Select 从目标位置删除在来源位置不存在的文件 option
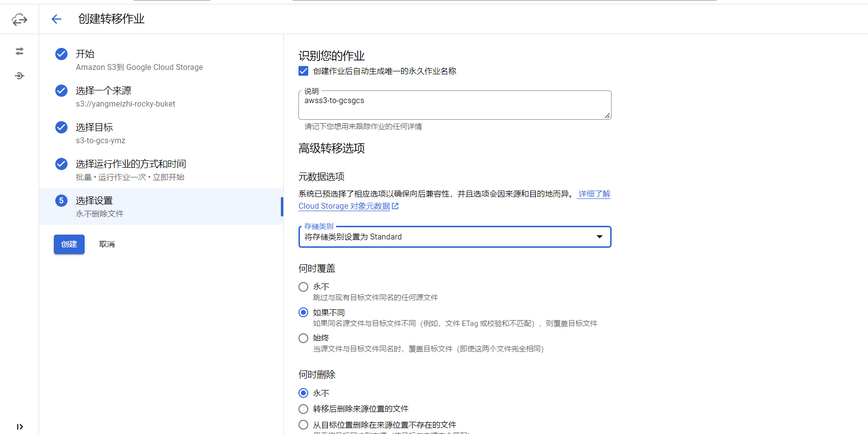 303,425
